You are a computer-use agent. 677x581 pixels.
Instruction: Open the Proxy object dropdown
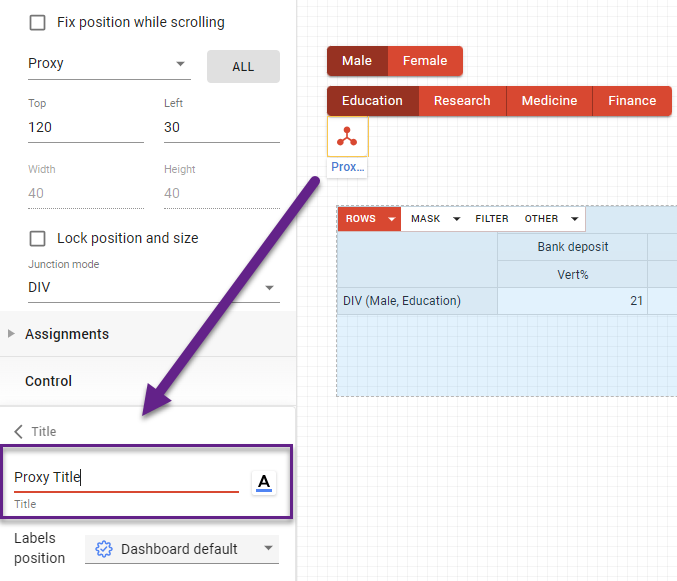coord(109,64)
